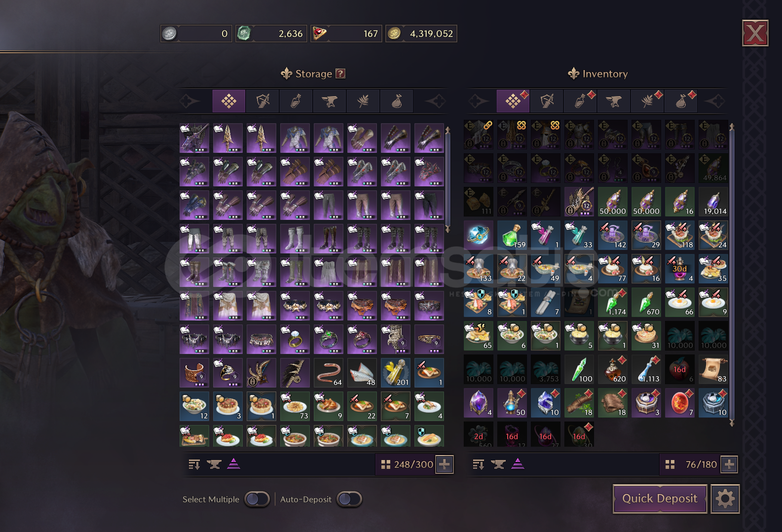Expand Inventory slots with plus button

coord(729,464)
